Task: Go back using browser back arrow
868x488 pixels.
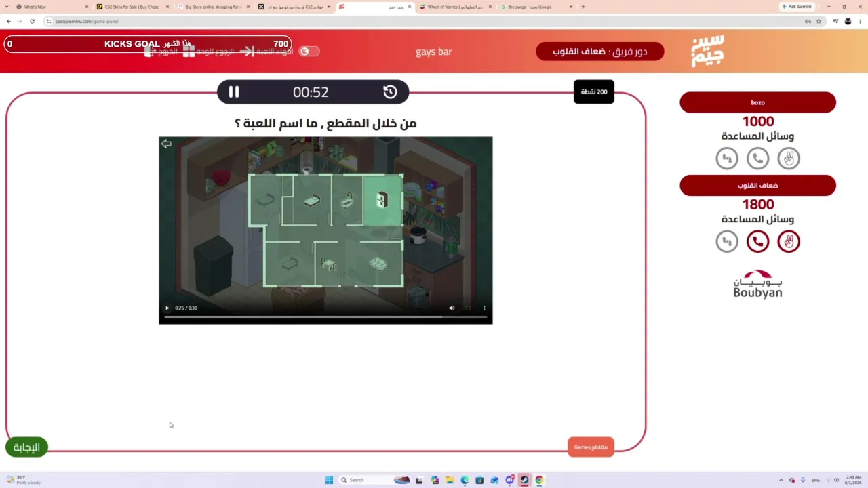Action: pyautogui.click(x=9, y=21)
